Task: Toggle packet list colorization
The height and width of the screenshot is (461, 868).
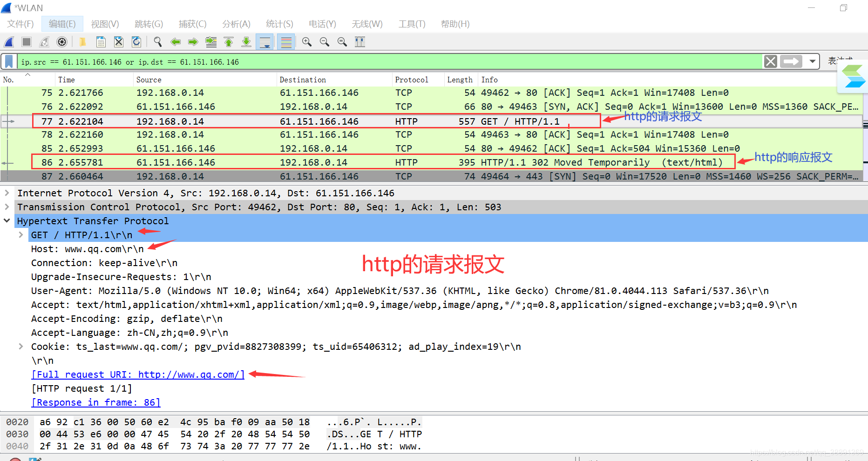Action: (286, 42)
